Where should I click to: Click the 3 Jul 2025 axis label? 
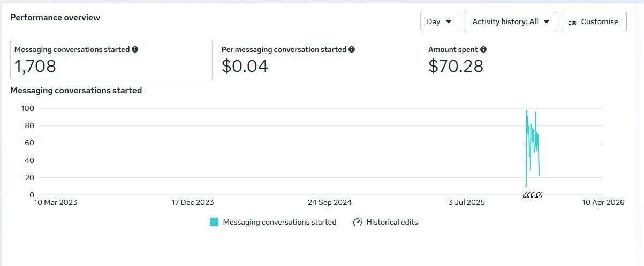click(x=467, y=203)
